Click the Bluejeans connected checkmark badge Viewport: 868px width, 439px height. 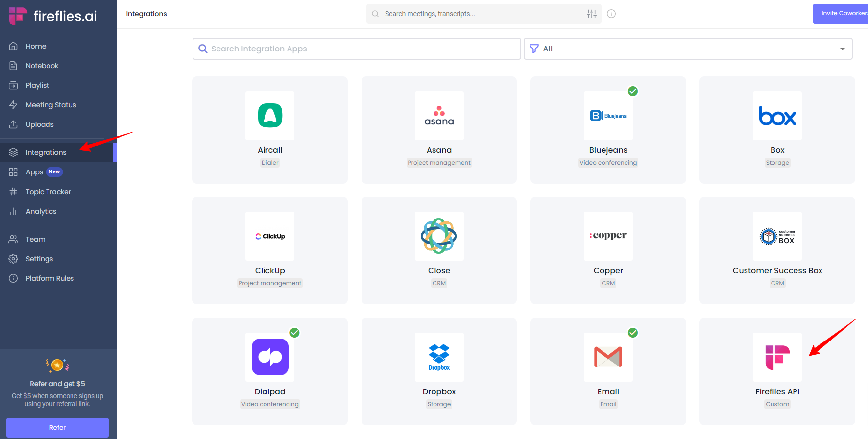633,91
